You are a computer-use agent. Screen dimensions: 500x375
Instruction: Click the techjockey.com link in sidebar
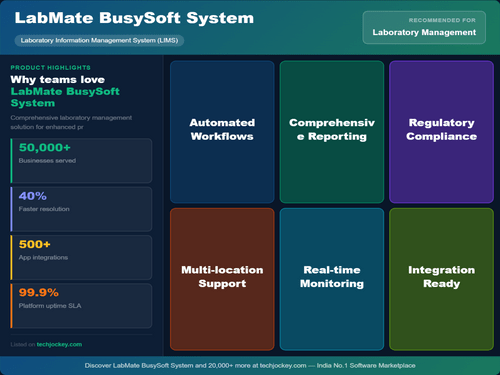59,344
